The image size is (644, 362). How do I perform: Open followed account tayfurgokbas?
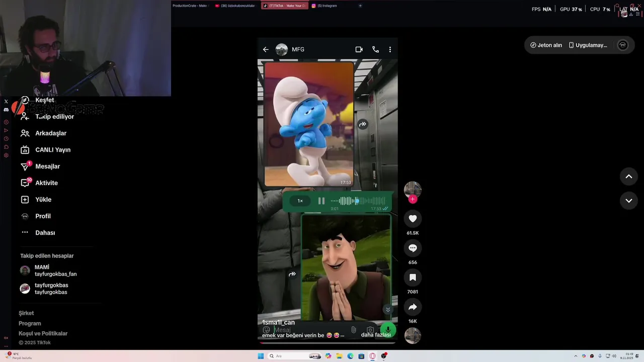click(44, 289)
